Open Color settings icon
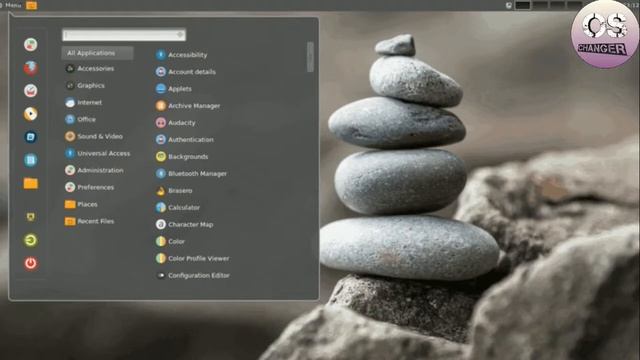640x360 pixels. (x=161, y=241)
